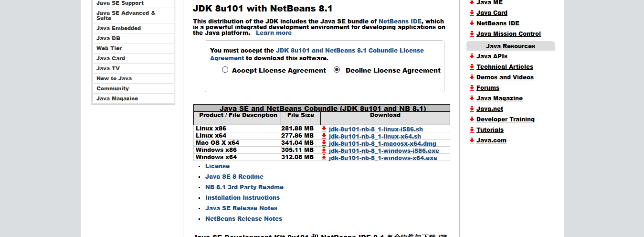Click red arrow icon next to NetBeans IDE
The height and width of the screenshot is (237, 644).
click(x=472, y=23)
